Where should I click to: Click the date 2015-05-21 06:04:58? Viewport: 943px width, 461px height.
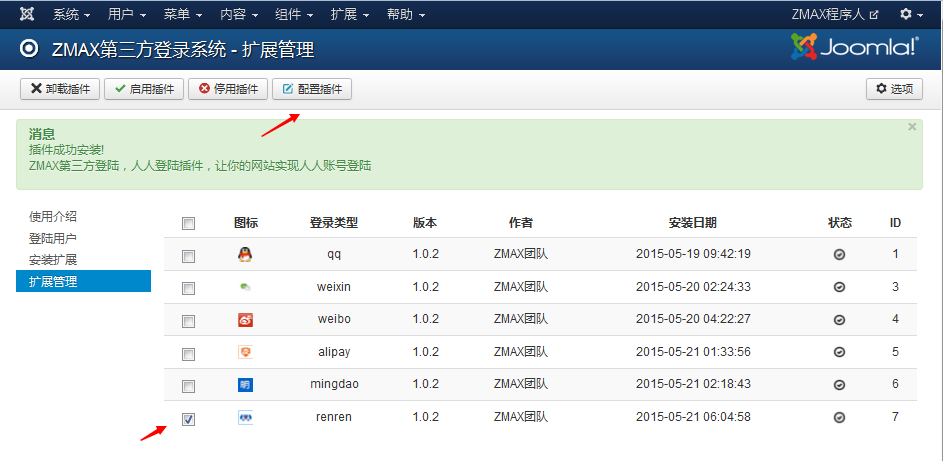point(693,417)
